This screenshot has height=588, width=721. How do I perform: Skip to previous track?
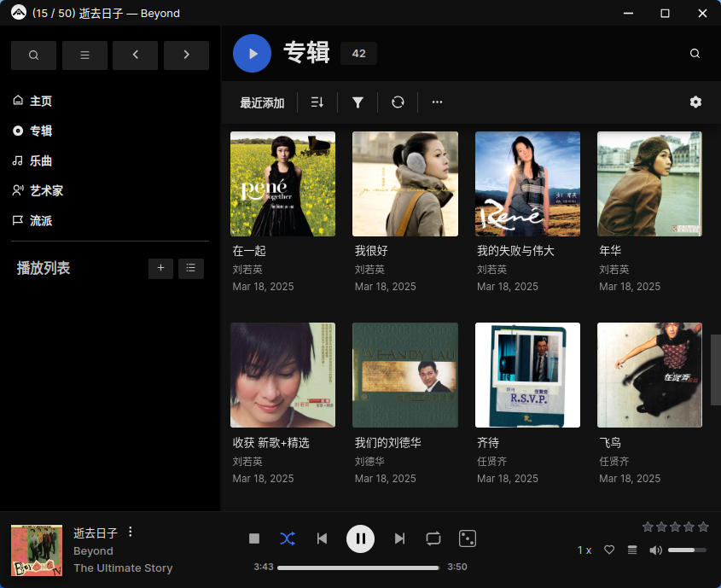[x=322, y=539]
